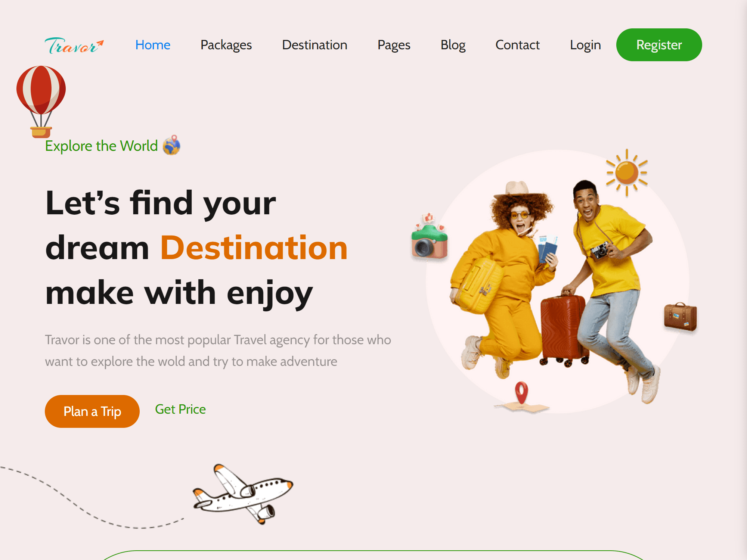747x560 pixels.
Task: Open the Destination menu
Action: click(314, 45)
